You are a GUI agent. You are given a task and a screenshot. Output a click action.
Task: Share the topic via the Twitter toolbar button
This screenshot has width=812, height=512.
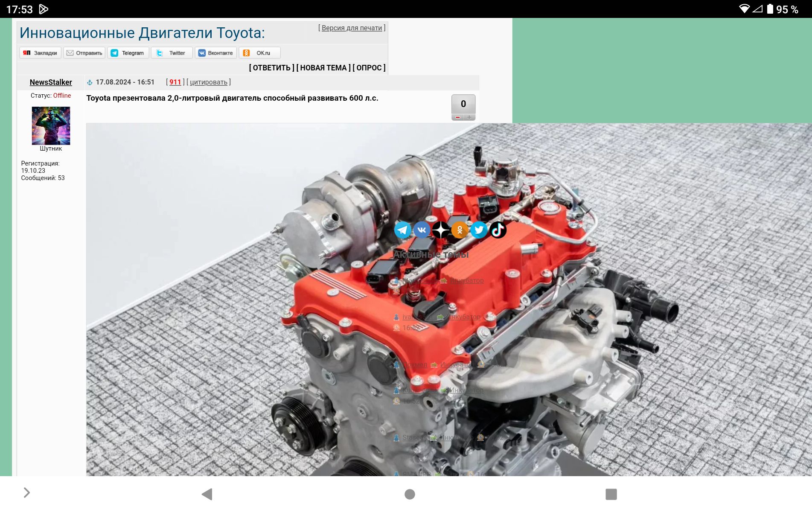pos(172,53)
